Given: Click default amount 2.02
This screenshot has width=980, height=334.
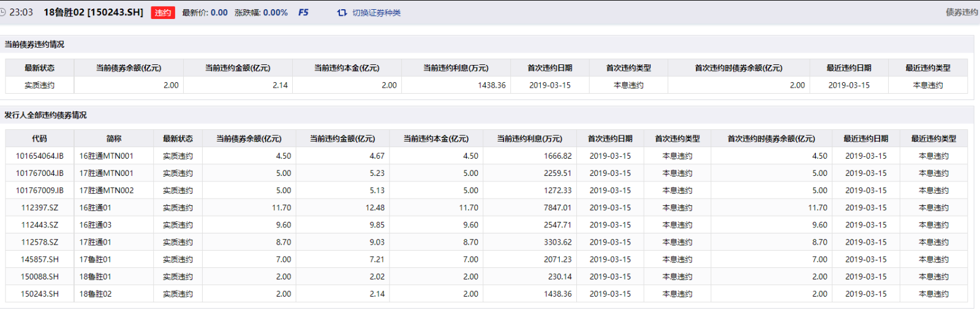Looking at the screenshot, I should [377, 276].
